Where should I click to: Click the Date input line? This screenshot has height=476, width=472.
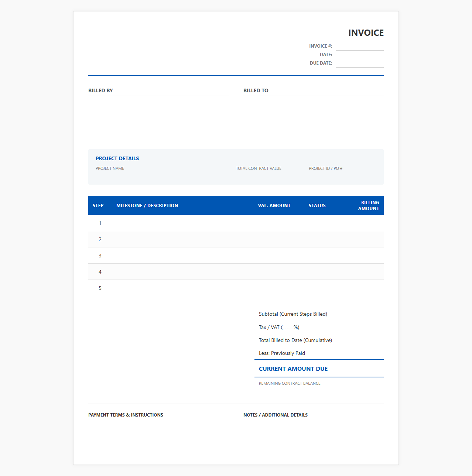tap(360, 55)
